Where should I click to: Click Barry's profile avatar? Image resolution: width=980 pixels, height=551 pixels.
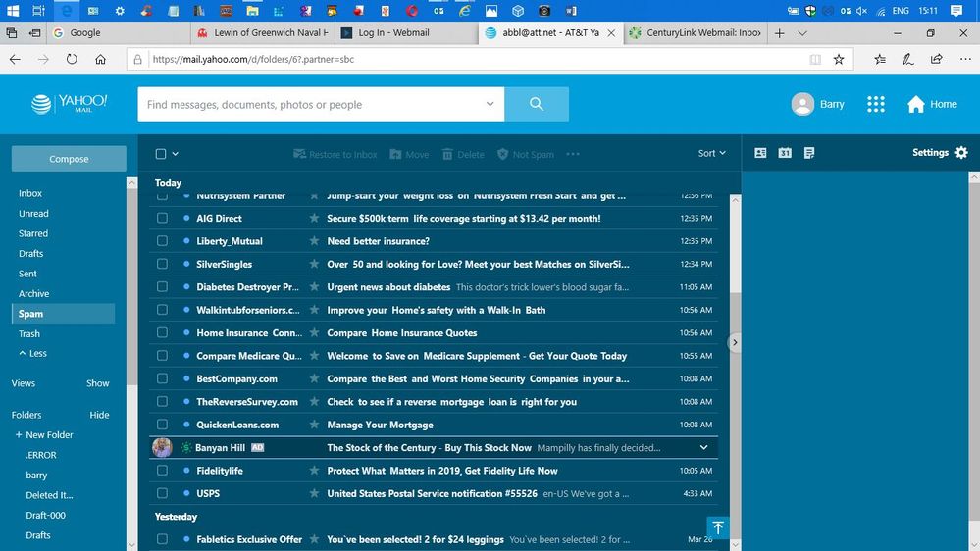point(802,104)
